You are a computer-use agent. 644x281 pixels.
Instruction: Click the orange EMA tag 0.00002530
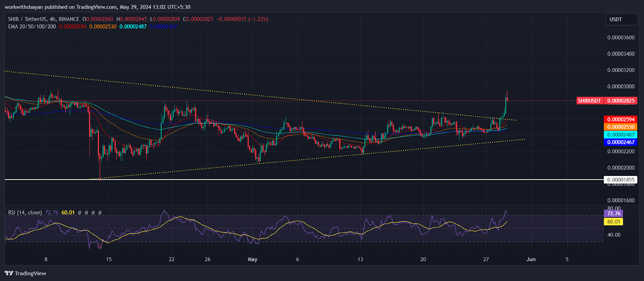(620, 127)
